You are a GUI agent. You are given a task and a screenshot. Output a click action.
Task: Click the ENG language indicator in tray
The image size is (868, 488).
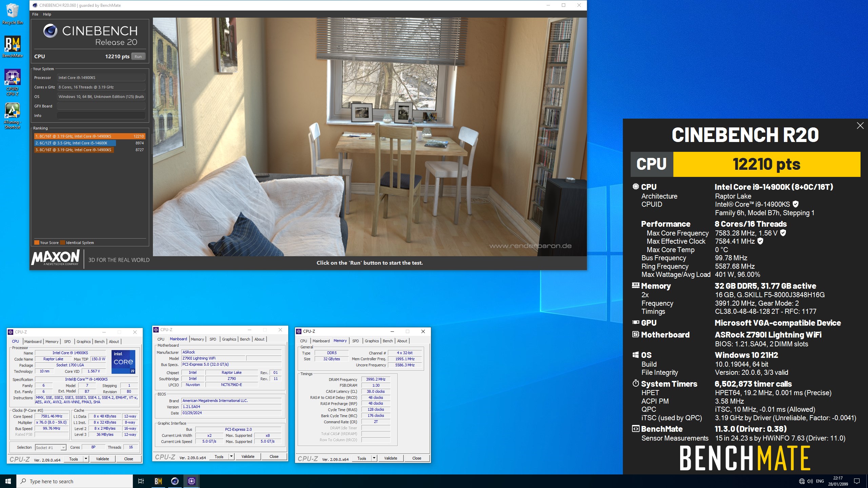[x=820, y=481]
